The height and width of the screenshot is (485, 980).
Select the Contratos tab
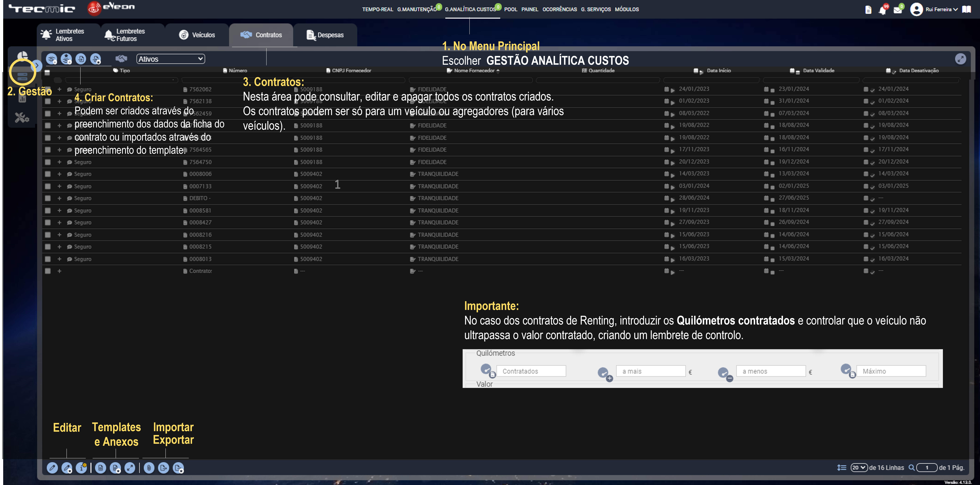click(x=261, y=35)
